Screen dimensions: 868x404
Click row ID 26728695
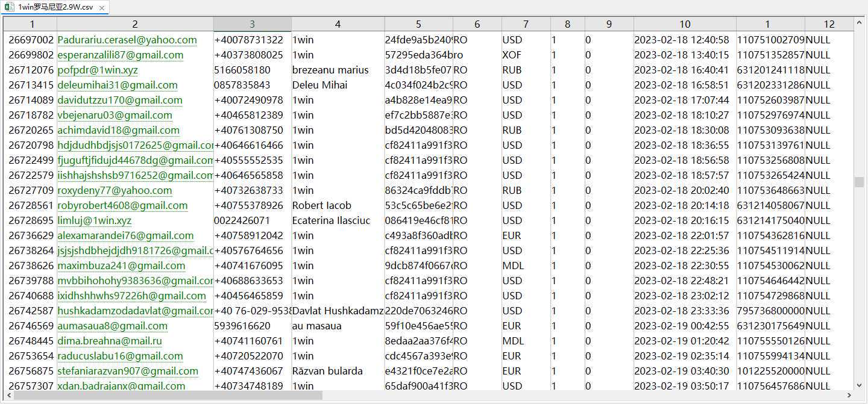[x=31, y=220]
